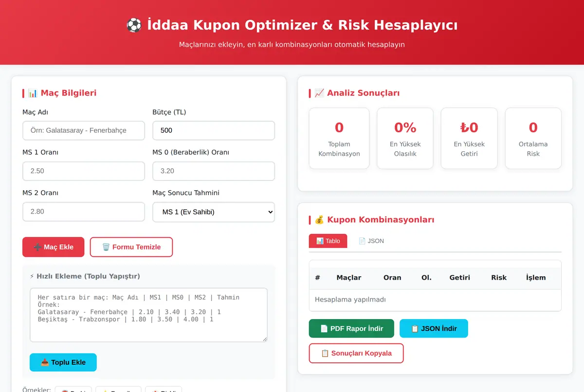584x392 pixels.
Task: Switch to the Tablo tab
Action: [328, 241]
